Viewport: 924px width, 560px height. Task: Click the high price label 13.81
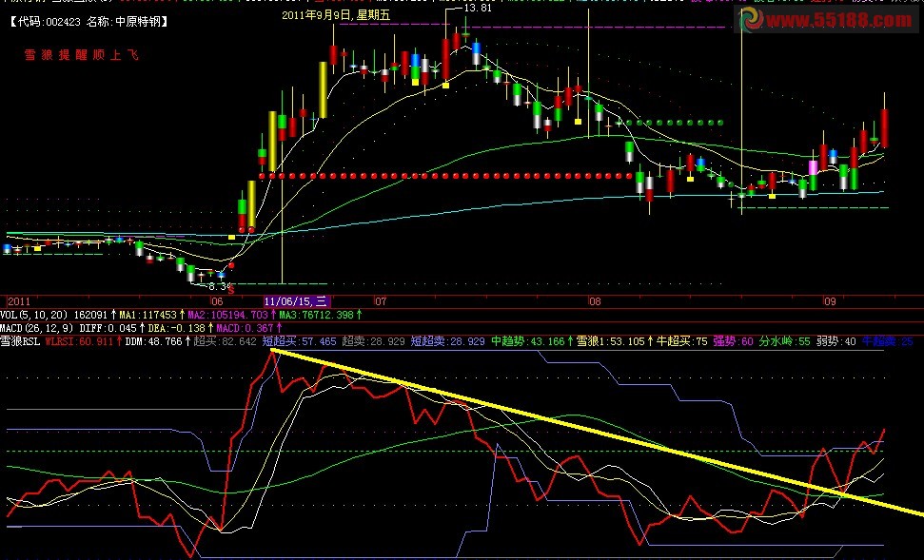point(478,8)
